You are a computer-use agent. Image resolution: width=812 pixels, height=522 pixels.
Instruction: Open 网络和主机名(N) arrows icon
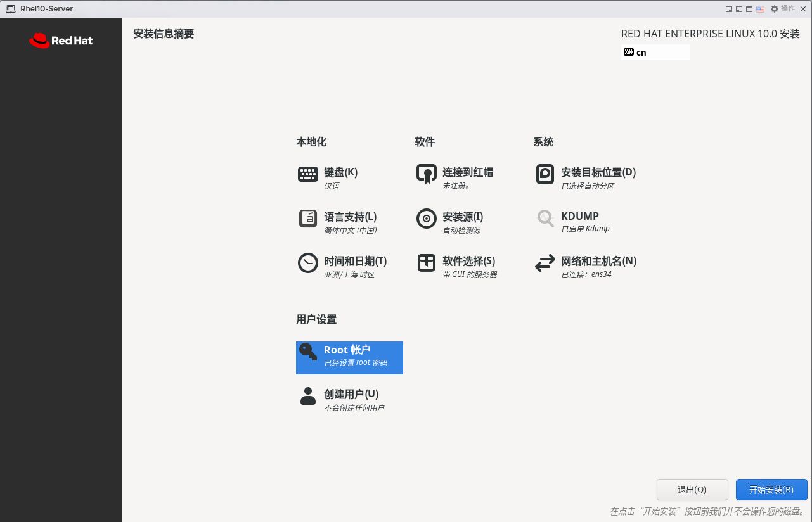(545, 263)
